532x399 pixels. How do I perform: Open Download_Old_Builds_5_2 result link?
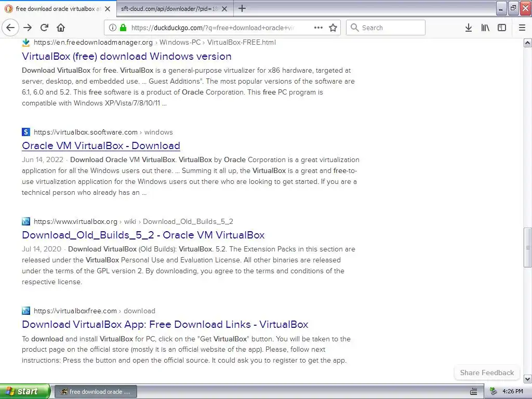point(143,235)
